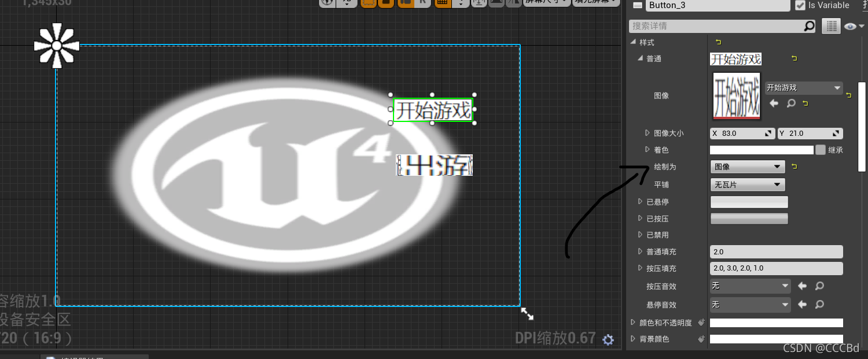
Task: Collapse the 普通 style section
Action: point(640,58)
